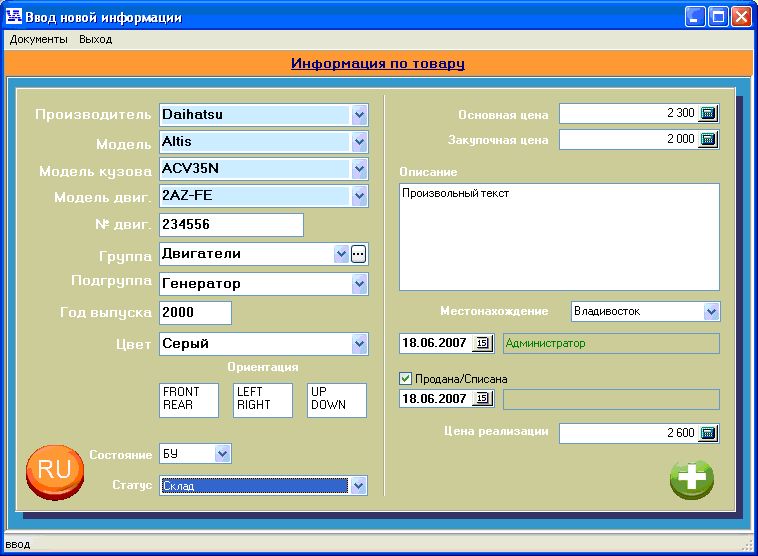Minimize the Ввод новой информации window

tap(695, 17)
